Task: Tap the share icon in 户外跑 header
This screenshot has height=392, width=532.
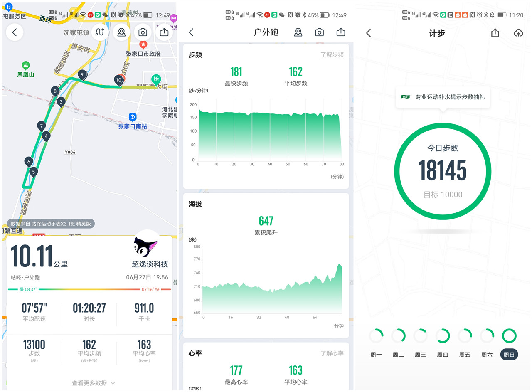Action: (341, 32)
